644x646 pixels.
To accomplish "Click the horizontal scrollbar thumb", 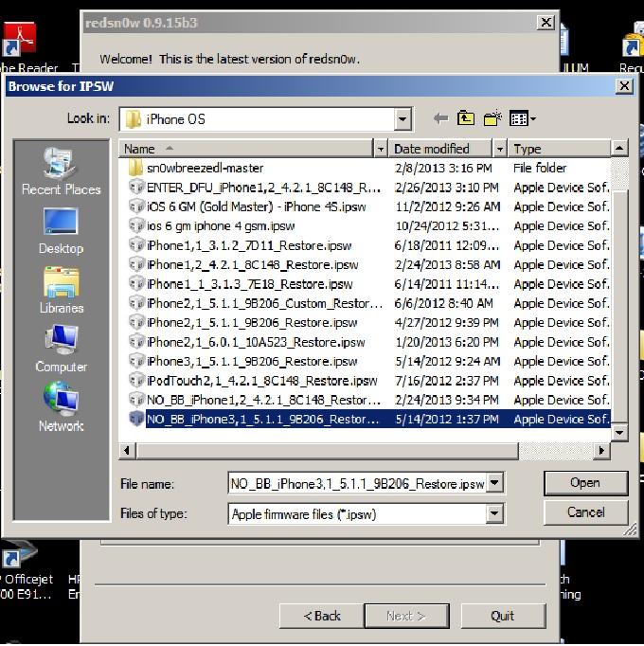I will 327,451.
